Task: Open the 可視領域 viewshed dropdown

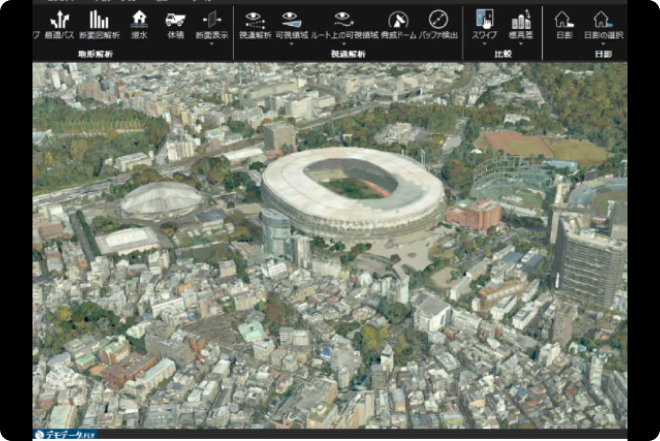Action: [x=291, y=43]
